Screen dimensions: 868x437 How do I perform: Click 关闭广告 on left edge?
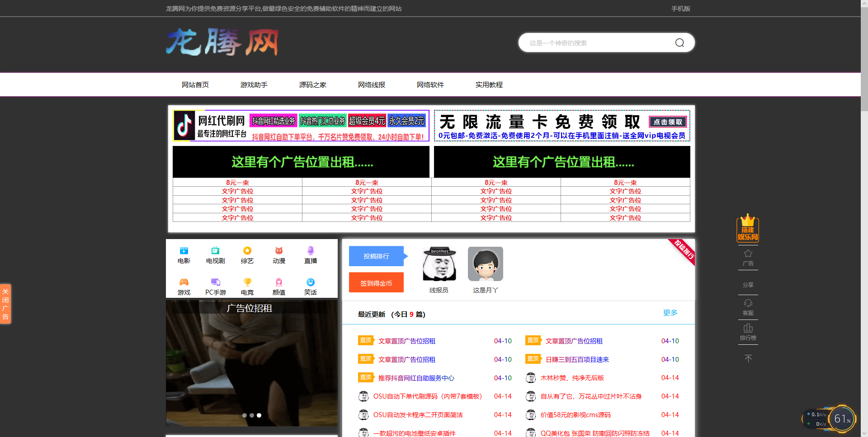pos(5,304)
